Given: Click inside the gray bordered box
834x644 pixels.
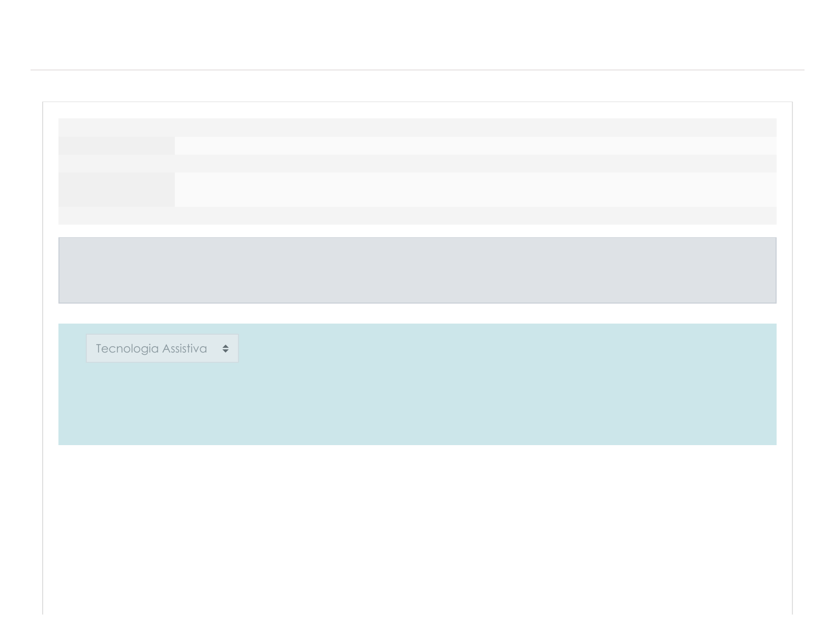Looking at the screenshot, I should (417, 270).
